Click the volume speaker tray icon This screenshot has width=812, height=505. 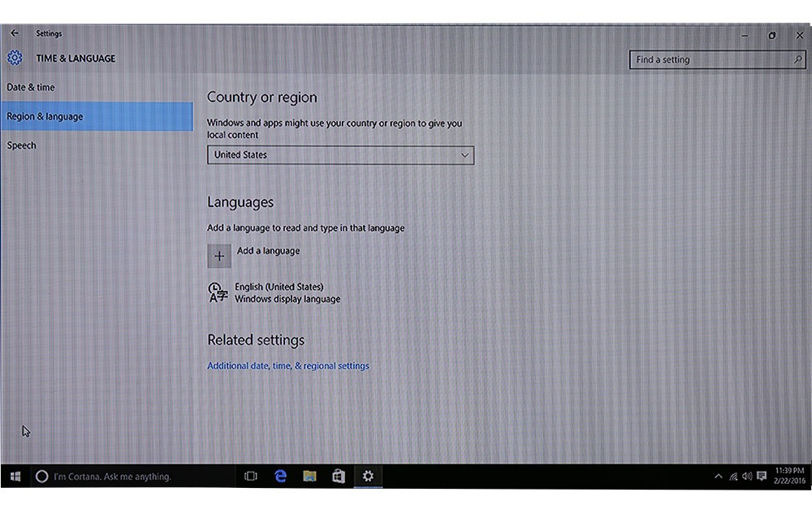747,477
